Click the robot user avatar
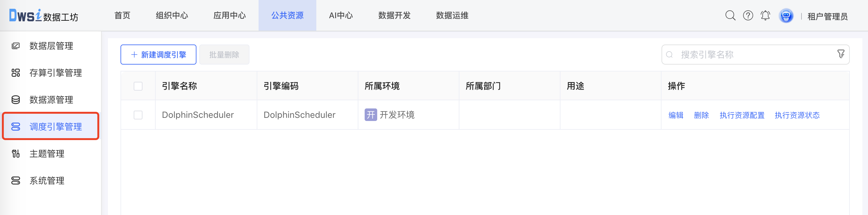This screenshot has height=215, width=868. click(x=786, y=16)
